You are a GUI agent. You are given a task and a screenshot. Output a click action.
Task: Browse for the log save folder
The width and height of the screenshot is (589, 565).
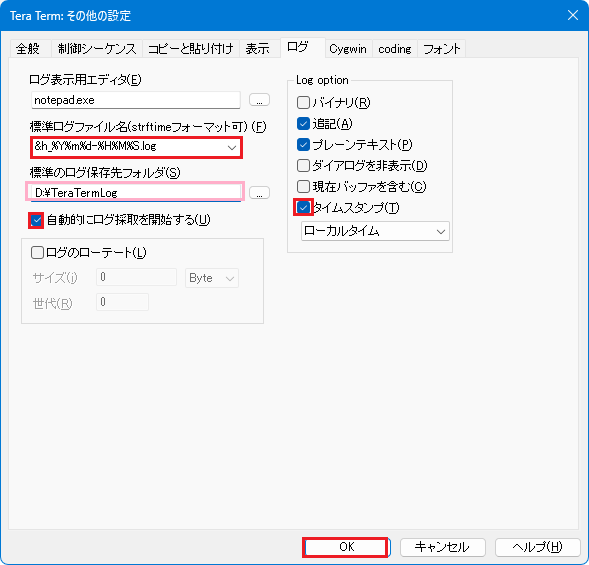[x=259, y=193]
